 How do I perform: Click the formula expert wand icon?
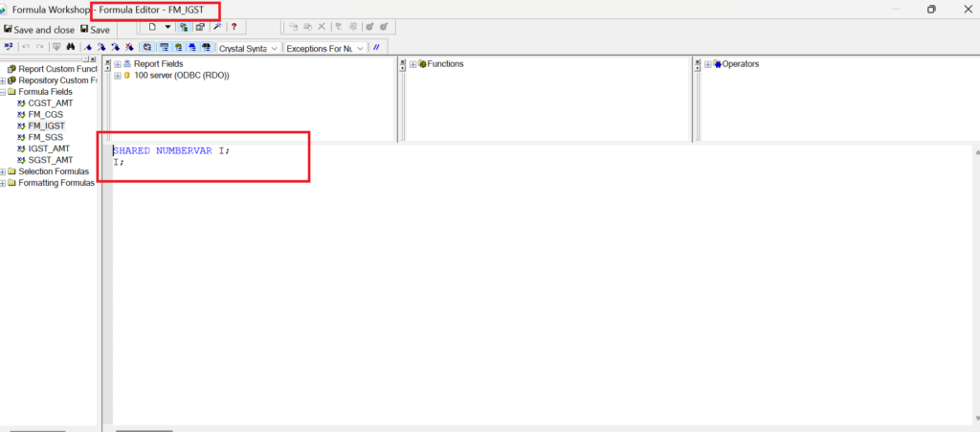click(216, 28)
